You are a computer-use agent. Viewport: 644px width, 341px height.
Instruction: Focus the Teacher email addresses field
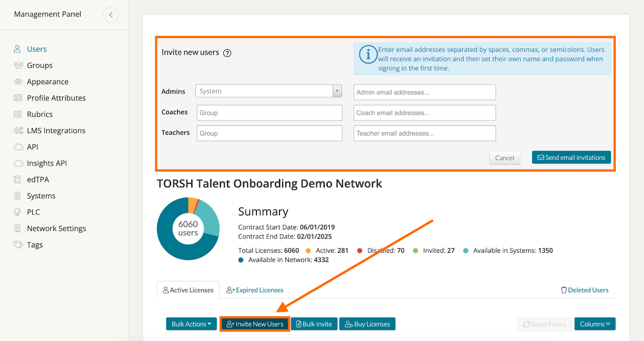coord(424,133)
